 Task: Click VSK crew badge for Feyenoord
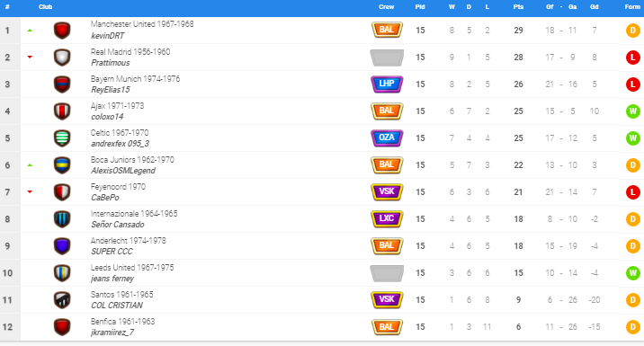pos(387,191)
